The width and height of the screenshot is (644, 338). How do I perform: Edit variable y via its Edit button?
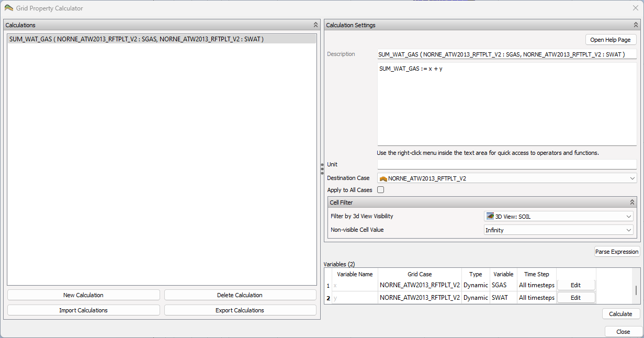coord(576,298)
